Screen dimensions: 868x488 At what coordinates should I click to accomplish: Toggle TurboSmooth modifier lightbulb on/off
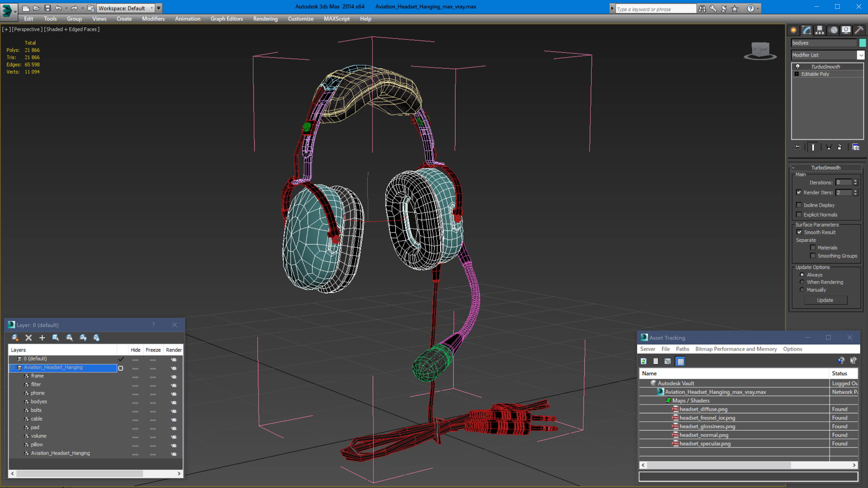[797, 66]
